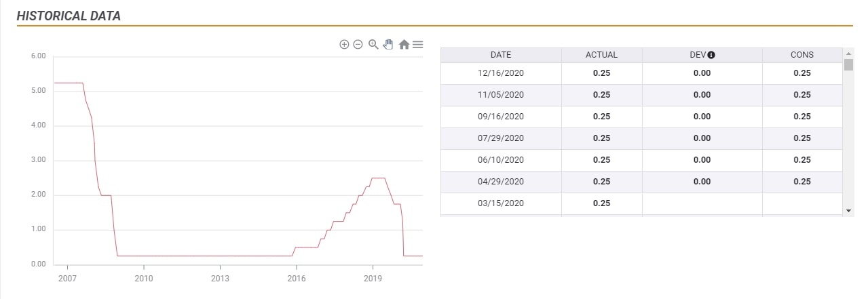Click the DEV info icon
Viewport: 868px width, 299px height.
tap(711, 55)
